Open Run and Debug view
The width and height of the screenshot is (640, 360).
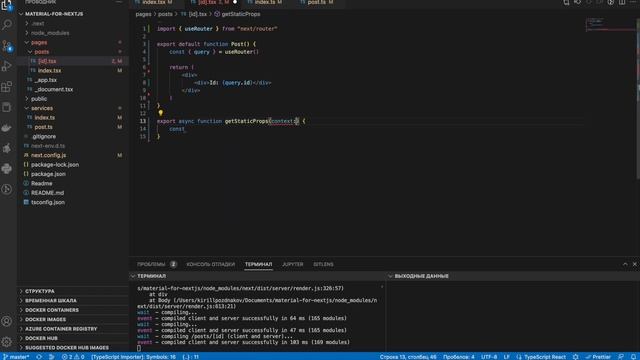pos(7,66)
